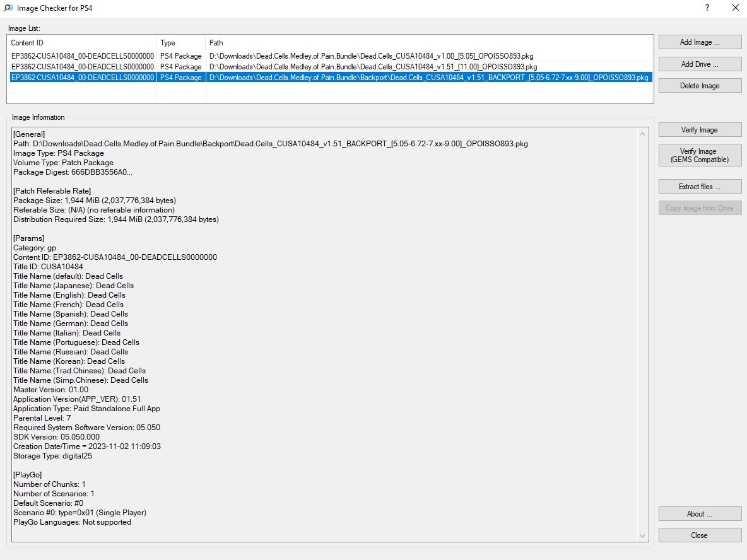Screen dimensions: 747x560
Task: Click the [PlayGo] heading
Action: point(27,475)
